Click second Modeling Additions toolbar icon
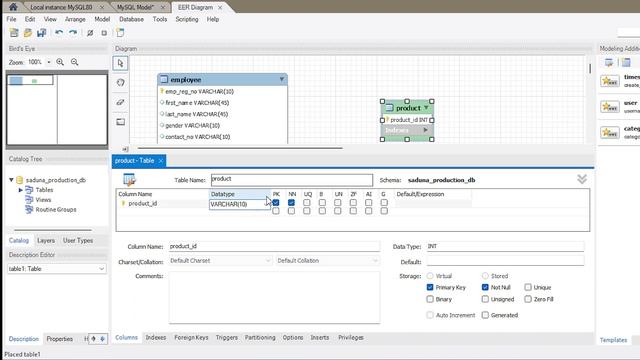Screen dimensions: 640x360 tap(626, 62)
